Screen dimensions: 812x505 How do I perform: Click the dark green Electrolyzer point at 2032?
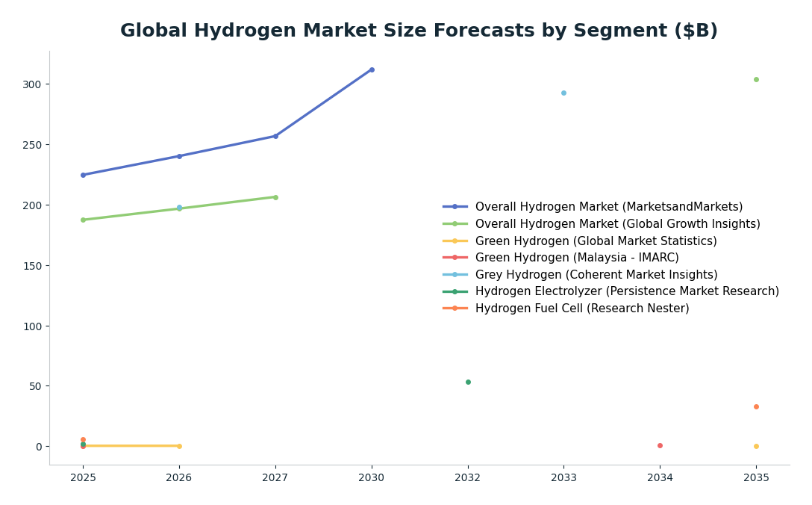[x=468, y=382]
